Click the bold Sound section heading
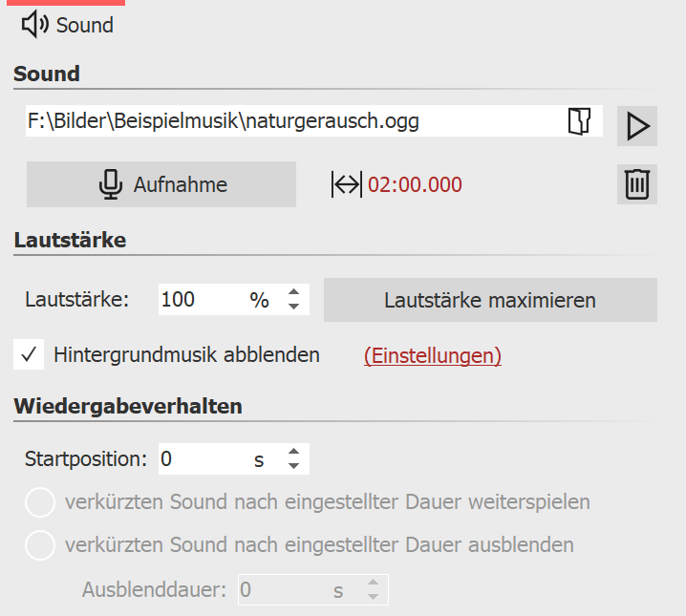The width and height of the screenshot is (686, 616). click(47, 74)
